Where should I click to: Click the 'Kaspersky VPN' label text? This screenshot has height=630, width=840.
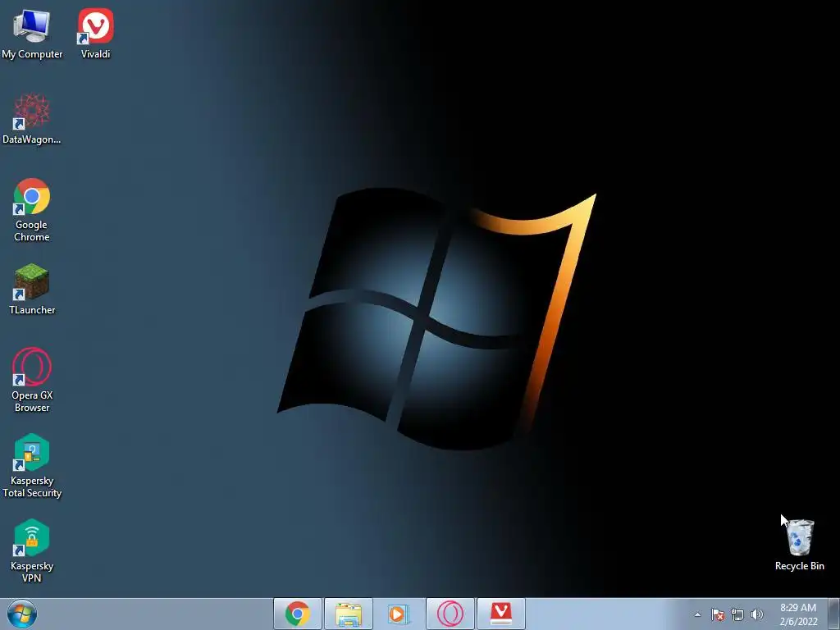32,572
